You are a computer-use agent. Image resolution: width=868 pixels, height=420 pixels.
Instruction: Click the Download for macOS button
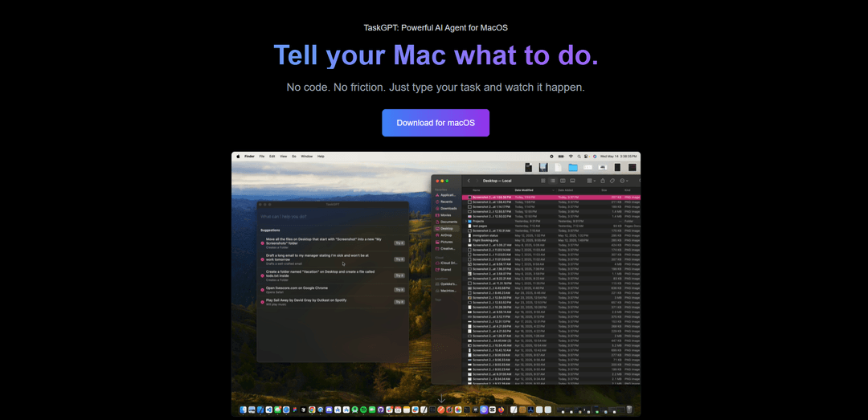pyautogui.click(x=436, y=123)
